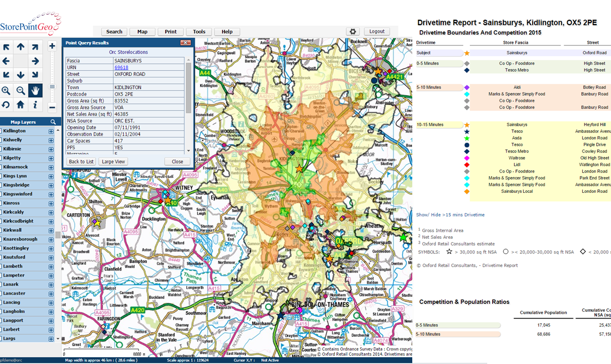This screenshot has height=364, width=611.
Task: Open the Tools menu
Action: [x=199, y=32]
